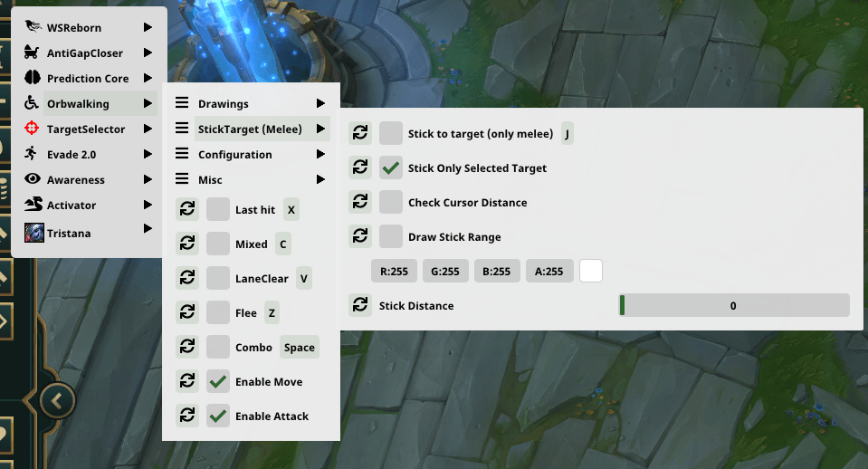The image size is (868, 469).
Task: Click the white color preview swatch
Action: tap(591, 271)
